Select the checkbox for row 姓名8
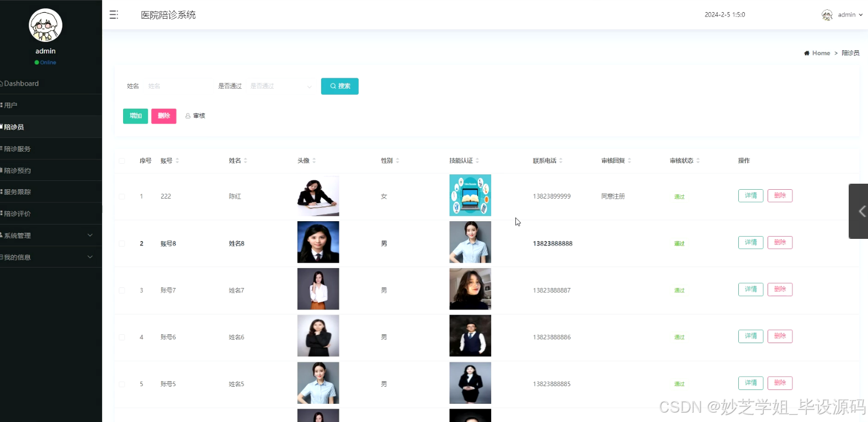Screen dimensions: 868x422 (x=122, y=243)
